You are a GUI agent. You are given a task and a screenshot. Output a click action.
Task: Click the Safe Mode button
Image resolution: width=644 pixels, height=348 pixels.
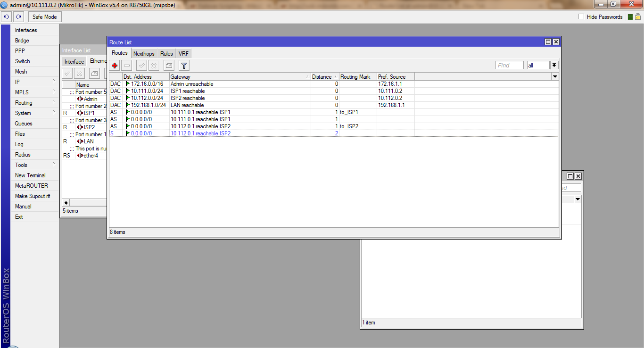[45, 17]
